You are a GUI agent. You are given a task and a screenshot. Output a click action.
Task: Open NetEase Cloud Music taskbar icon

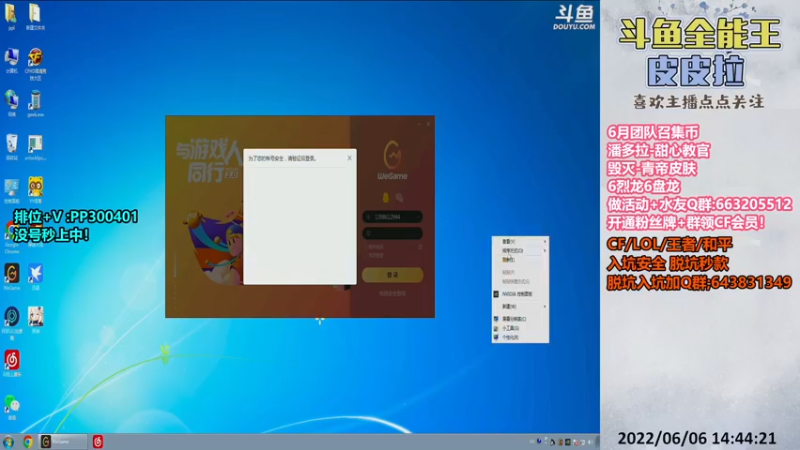[97, 442]
